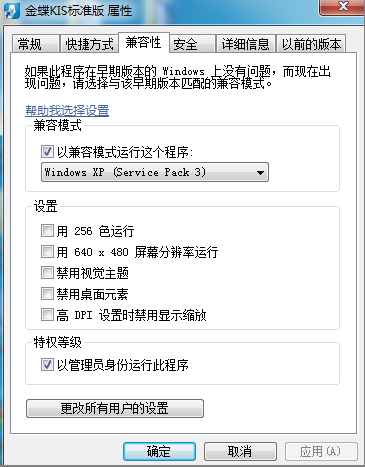365x467 pixels.
Task: Click the 金蝶KIS title bar icon
Action: 13,11
